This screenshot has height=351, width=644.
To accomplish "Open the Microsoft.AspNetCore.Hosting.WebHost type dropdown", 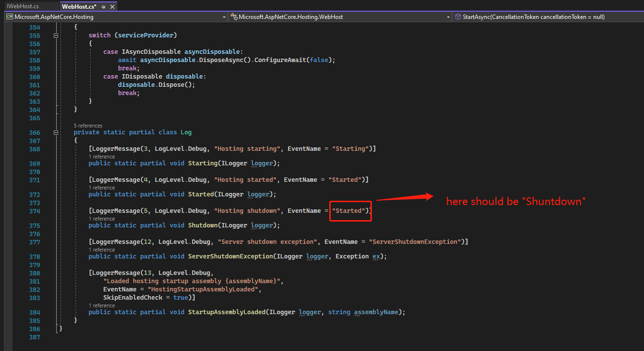I will [x=340, y=17].
